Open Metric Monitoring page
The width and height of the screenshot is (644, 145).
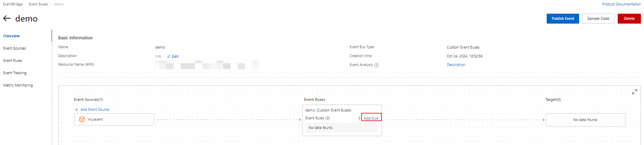tap(18, 85)
